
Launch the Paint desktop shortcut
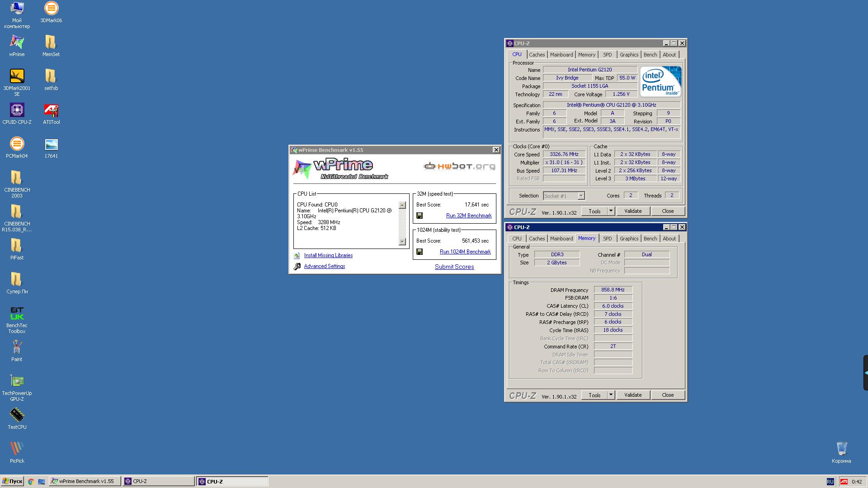point(17,351)
